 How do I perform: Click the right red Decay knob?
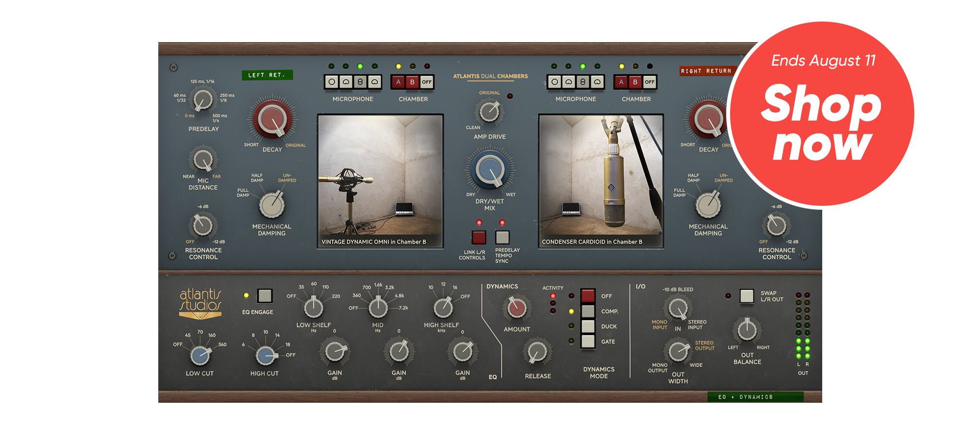pos(709,120)
